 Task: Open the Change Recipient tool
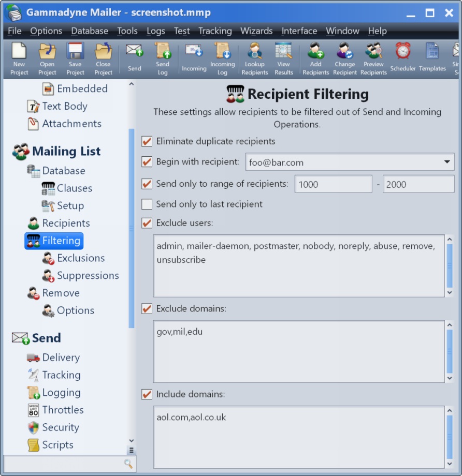[x=344, y=59]
